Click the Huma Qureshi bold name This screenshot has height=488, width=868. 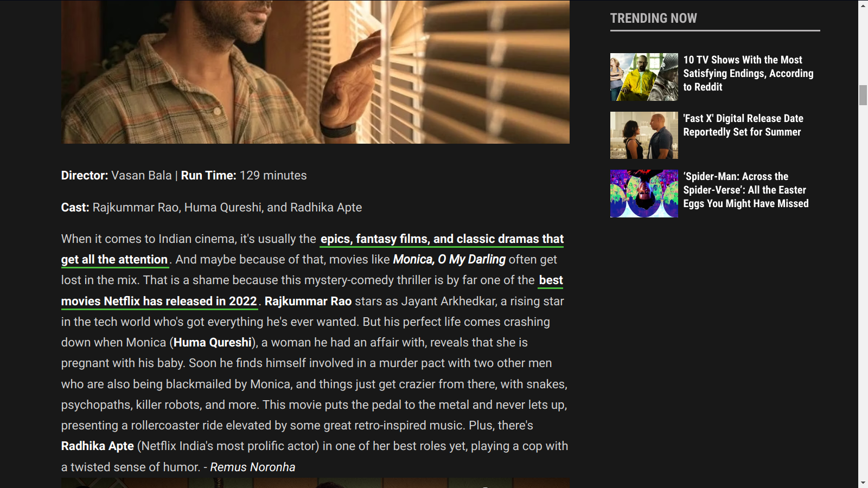[x=213, y=343]
